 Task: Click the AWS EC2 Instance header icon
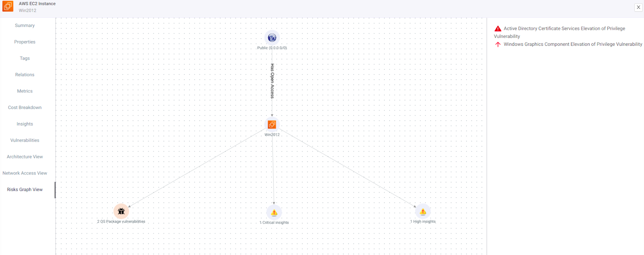[8, 6]
